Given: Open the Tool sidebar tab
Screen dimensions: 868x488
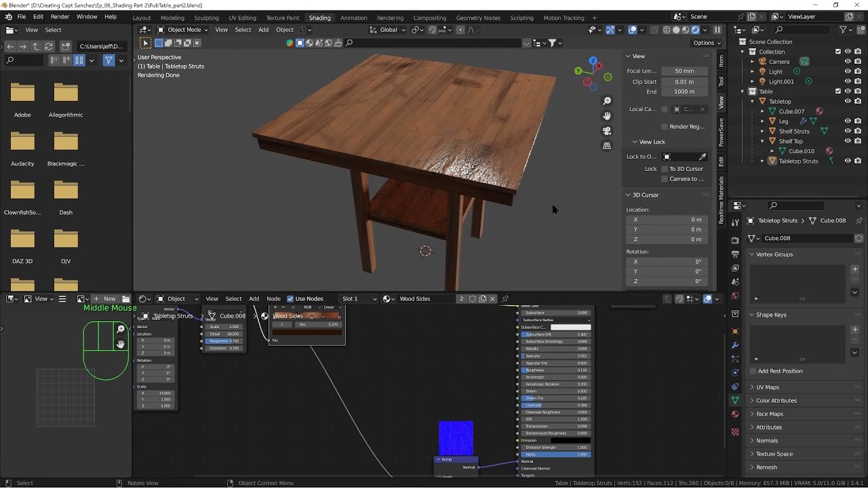Looking at the screenshot, I should [722, 81].
